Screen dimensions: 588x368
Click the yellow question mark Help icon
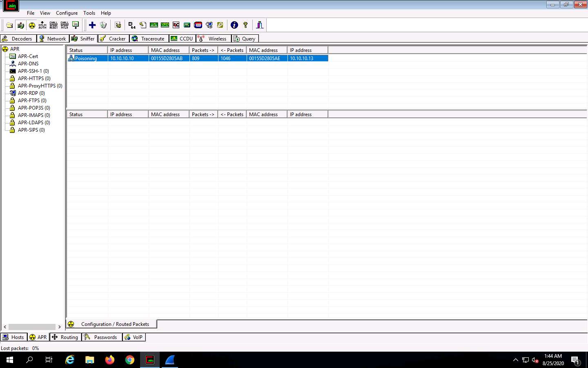245,25
